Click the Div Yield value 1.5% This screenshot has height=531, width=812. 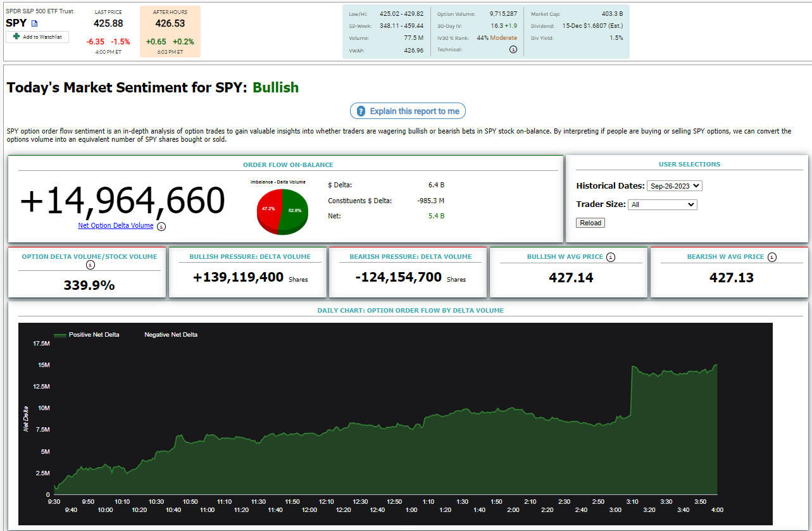coord(616,38)
